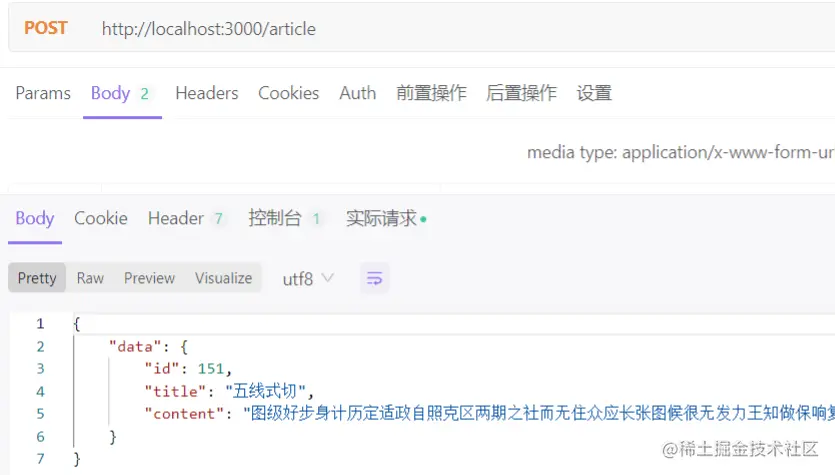The height and width of the screenshot is (475, 835).
Task: Click the "data" key line
Action: click(148, 347)
